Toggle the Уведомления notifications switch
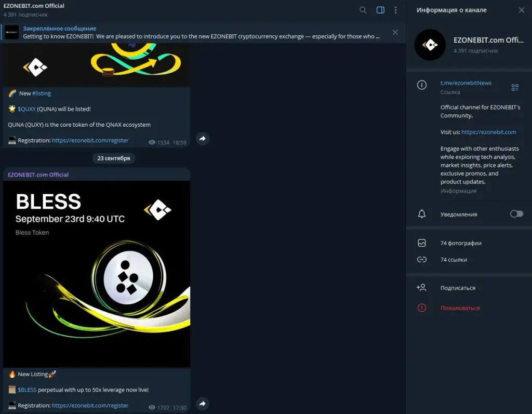This screenshot has width=532, height=414. coord(516,214)
